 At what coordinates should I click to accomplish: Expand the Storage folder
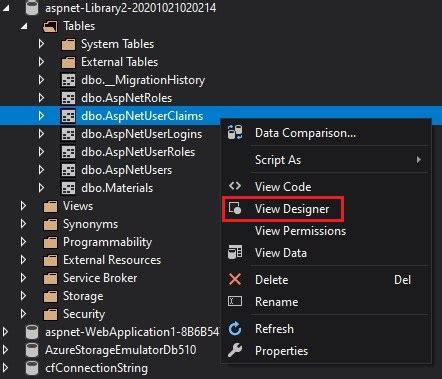pyautogui.click(x=23, y=296)
